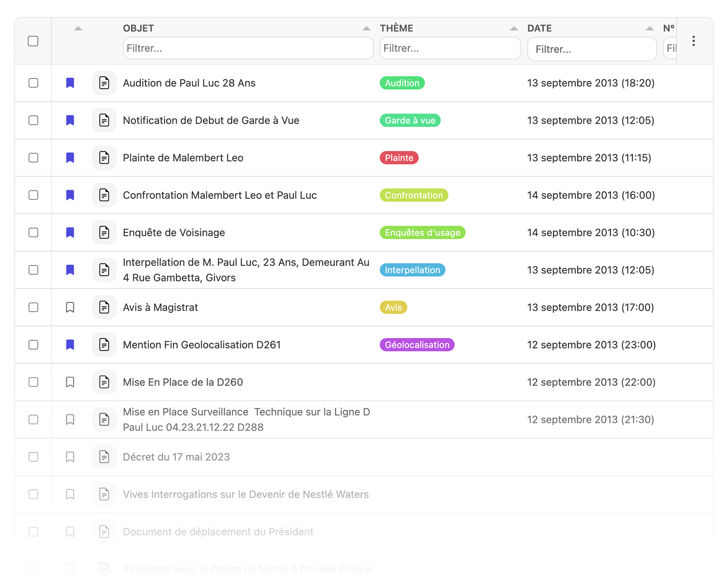Bookmark the Mise En Place de la D260 row
Screen dimensions: 728x583
(x=70, y=382)
